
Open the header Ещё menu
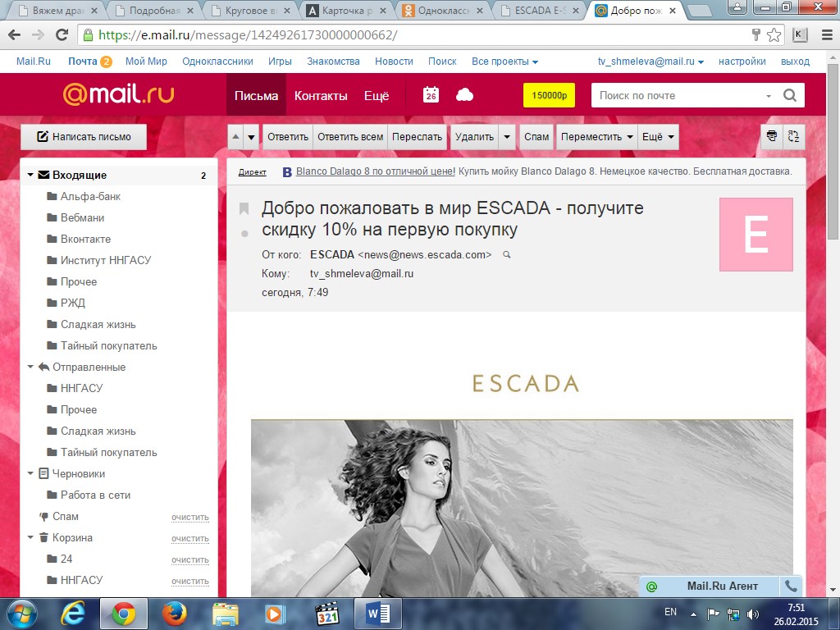pyautogui.click(x=377, y=95)
